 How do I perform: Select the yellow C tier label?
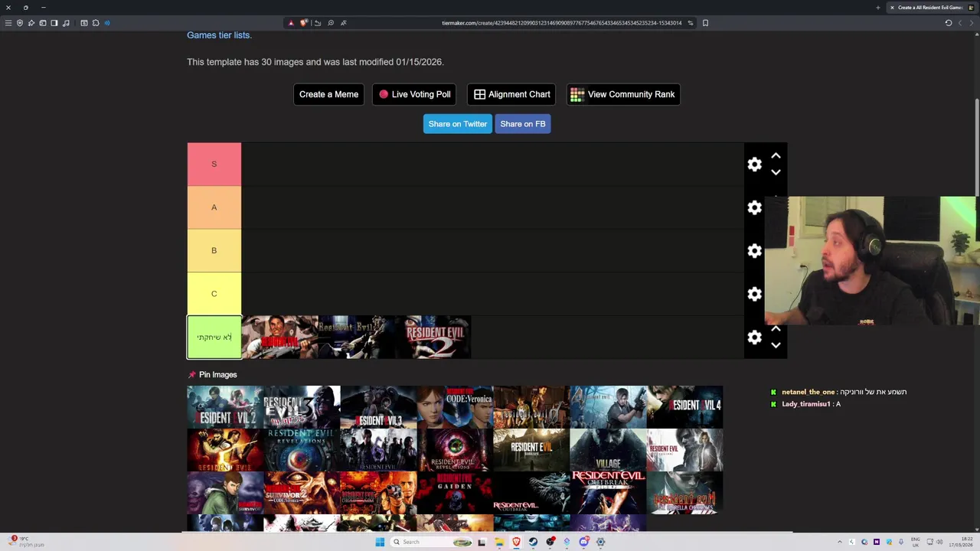214,294
